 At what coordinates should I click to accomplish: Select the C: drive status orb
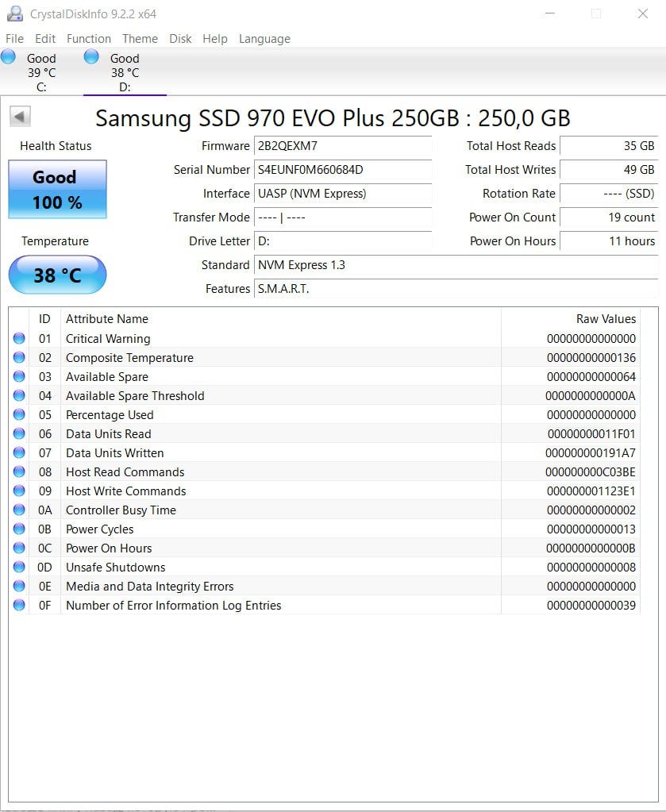pos(8,56)
